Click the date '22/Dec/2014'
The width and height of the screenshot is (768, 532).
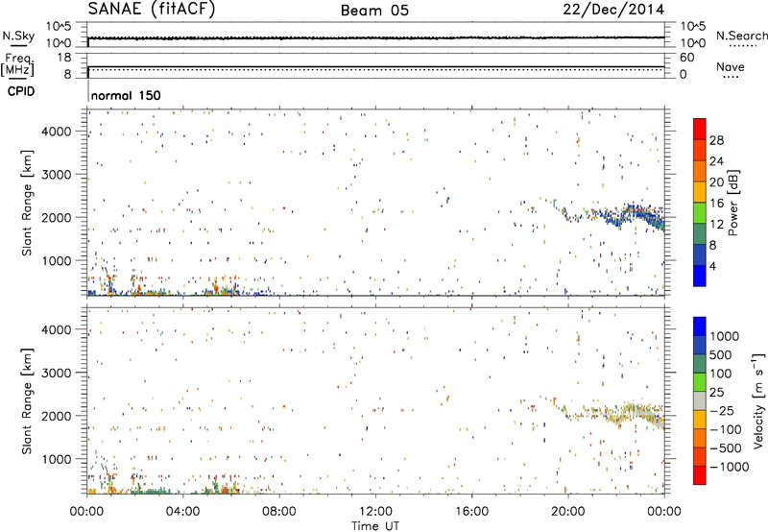[613, 10]
